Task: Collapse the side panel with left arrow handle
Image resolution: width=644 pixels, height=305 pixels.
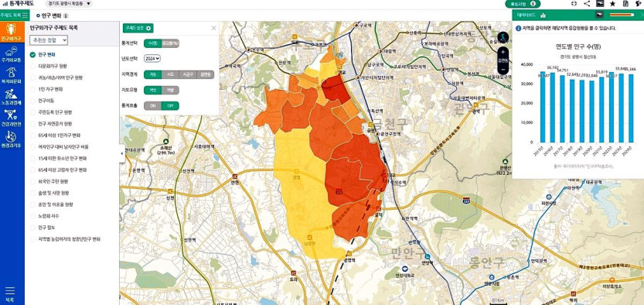Action: click(122, 153)
